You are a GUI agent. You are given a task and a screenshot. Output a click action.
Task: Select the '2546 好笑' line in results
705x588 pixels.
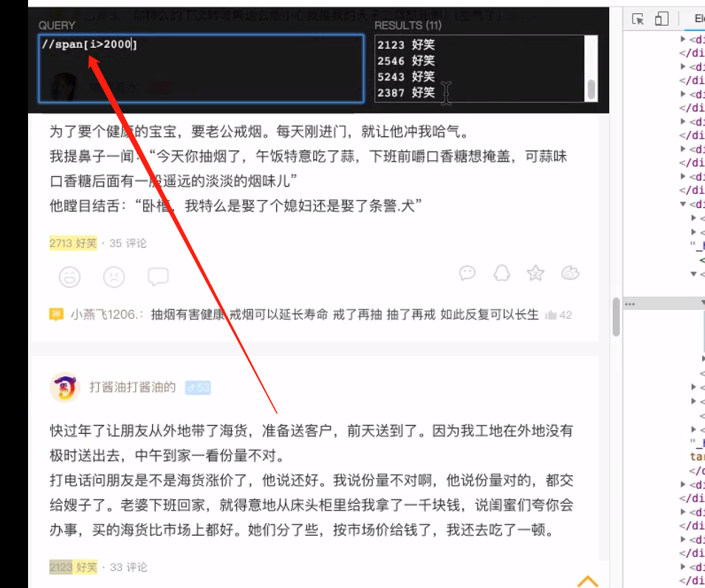[x=406, y=60]
